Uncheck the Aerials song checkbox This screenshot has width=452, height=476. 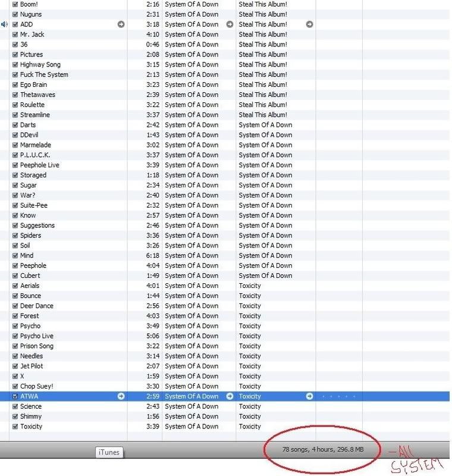[x=15, y=286]
